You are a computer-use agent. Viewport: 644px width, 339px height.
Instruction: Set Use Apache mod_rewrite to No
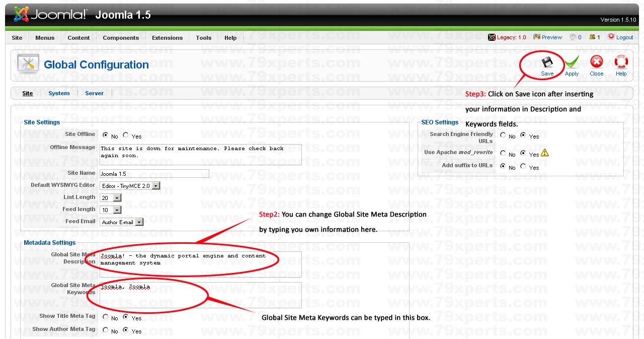(x=503, y=154)
